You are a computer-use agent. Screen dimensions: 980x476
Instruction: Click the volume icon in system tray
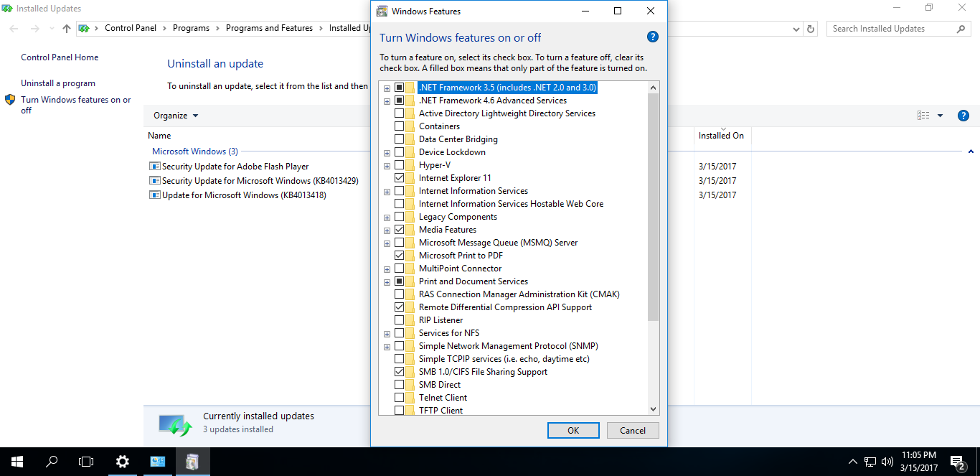coord(887,462)
